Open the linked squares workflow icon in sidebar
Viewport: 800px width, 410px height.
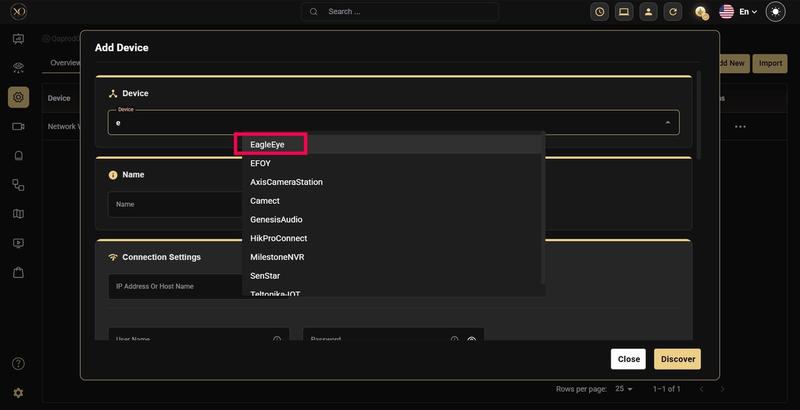(x=18, y=185)
